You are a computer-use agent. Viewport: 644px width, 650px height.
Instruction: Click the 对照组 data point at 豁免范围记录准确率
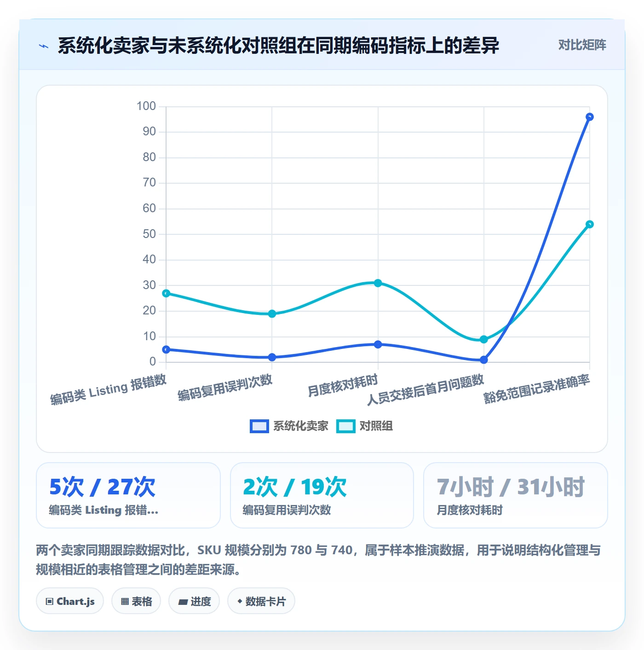[589, 224]
